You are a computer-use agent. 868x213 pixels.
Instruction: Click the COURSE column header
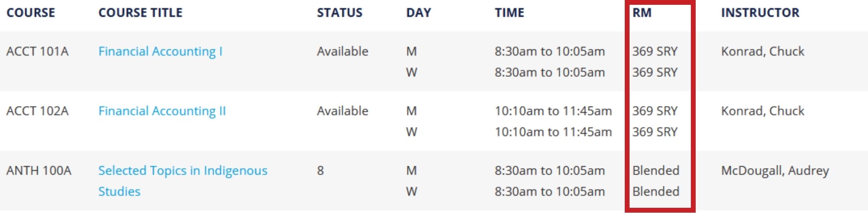coord(31,13)
